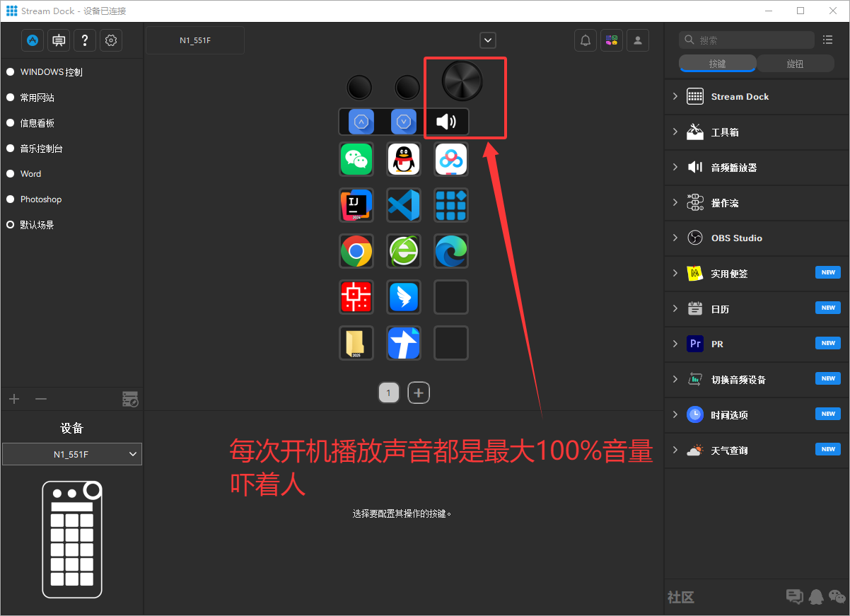This screenshot has height=616, width=850.
Task: Click the WeChat community icon
Action: tap(837, 596)
